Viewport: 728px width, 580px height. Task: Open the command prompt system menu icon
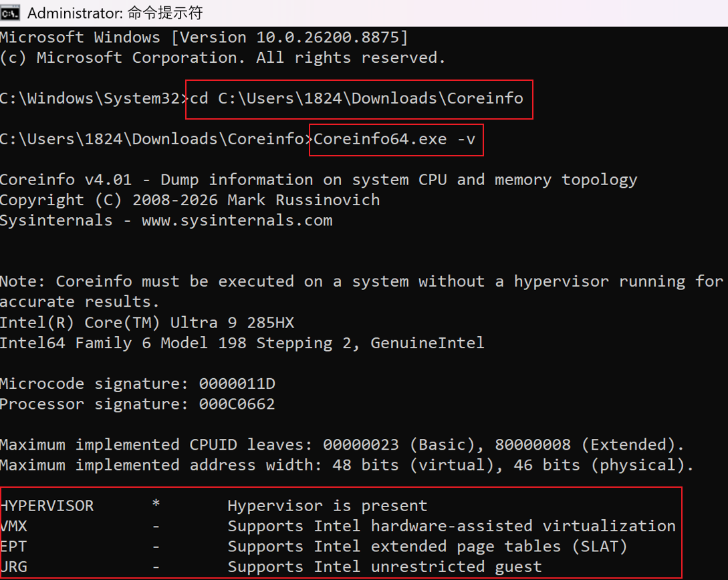coord(10,13)
